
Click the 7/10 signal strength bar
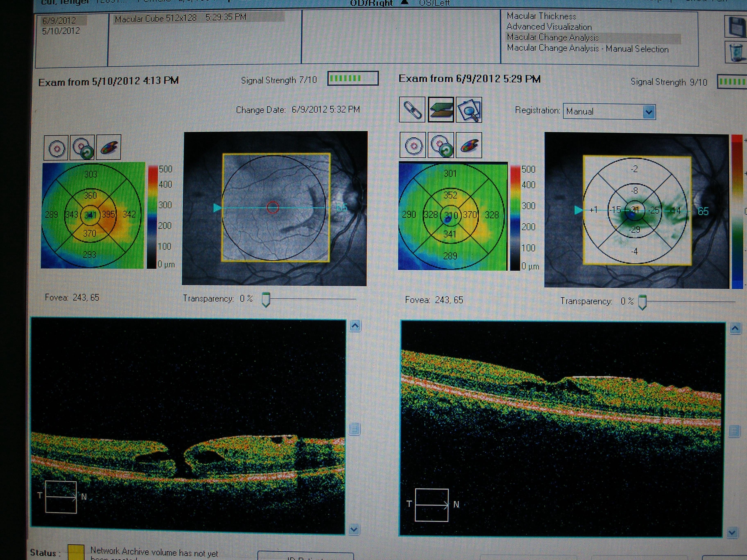tap(353, 78)
